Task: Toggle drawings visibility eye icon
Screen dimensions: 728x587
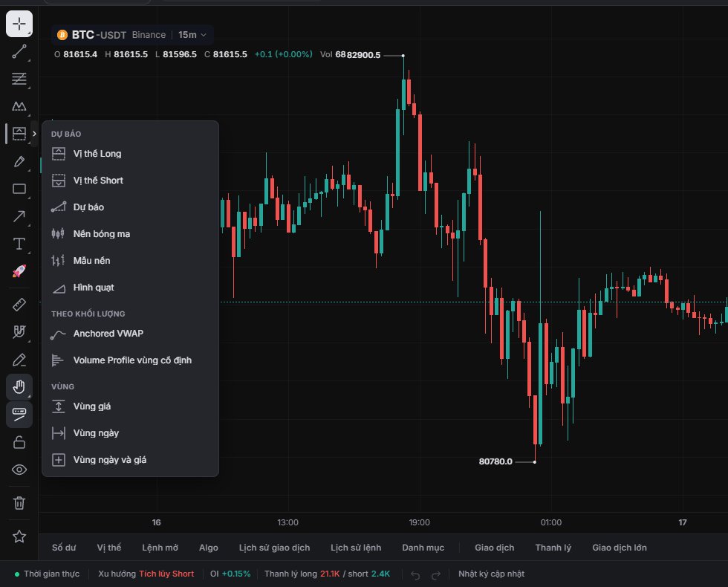Action: 19,470
